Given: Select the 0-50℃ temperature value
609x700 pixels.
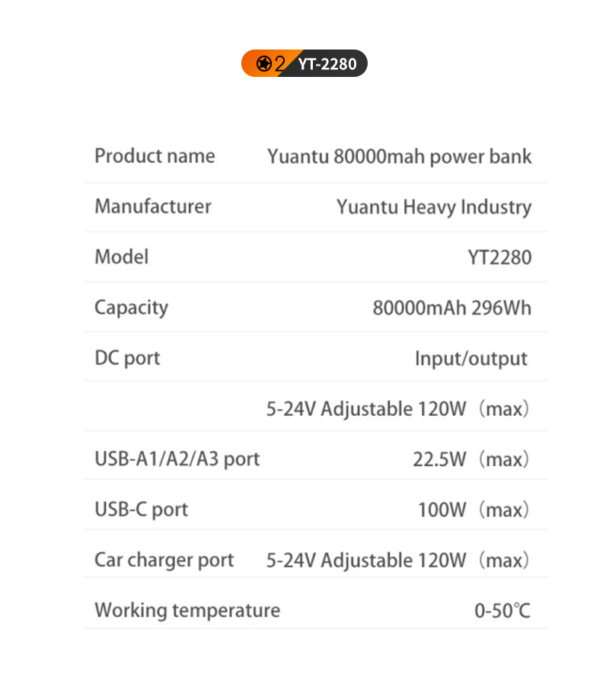Looking at the screenshot, I should [502, 610].
